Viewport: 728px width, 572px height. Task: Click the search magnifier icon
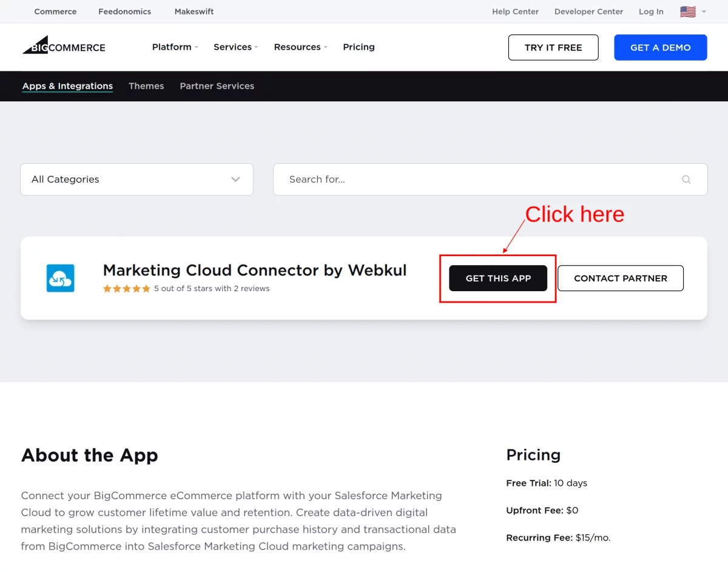(686, 180)
